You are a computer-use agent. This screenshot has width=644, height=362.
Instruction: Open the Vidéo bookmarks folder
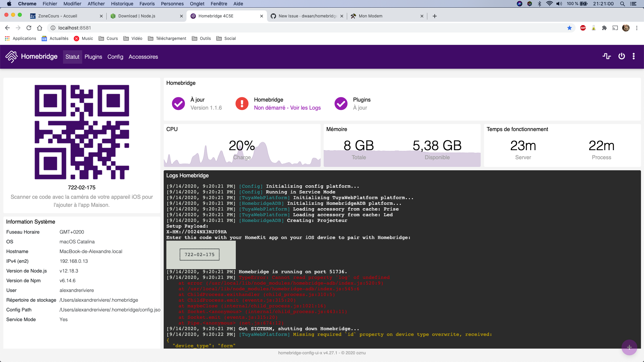coord(133,39)
